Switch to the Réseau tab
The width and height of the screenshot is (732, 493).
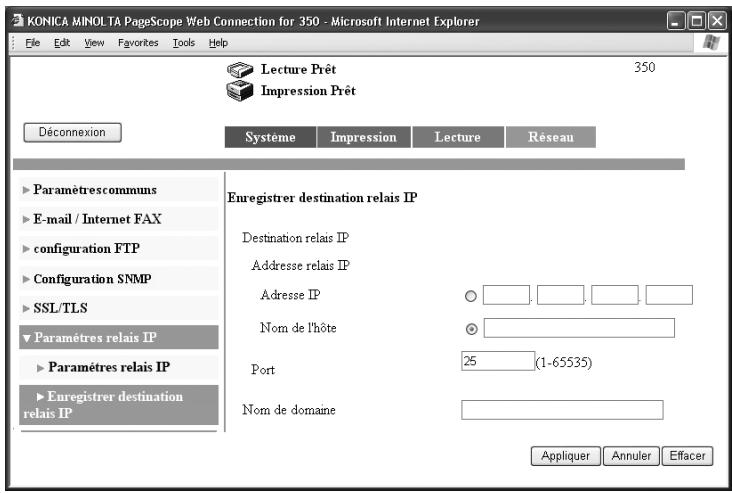[x=551, y=137]
